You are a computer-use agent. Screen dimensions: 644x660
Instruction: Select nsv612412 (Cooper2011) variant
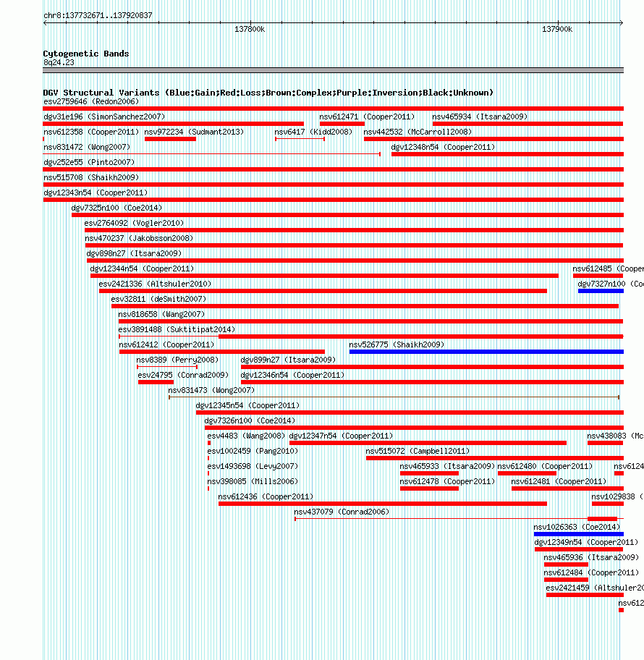coord(166,344)
